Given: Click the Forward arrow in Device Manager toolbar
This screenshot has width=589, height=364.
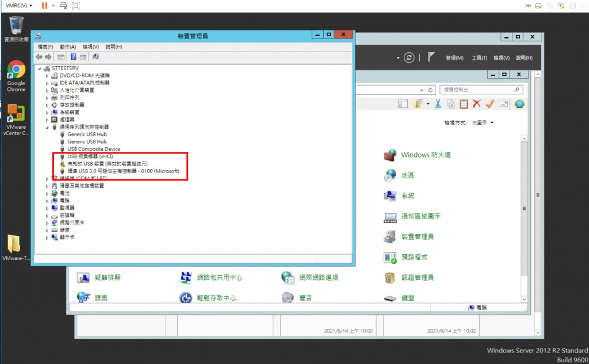Looking at the screenshot, I should [x=48, y=57].
